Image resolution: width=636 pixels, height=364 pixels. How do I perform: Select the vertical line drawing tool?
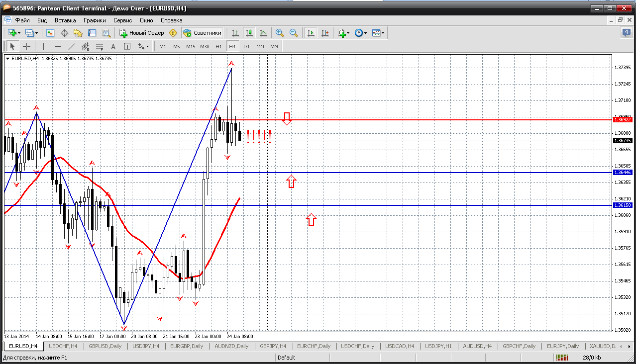(44, 46)
